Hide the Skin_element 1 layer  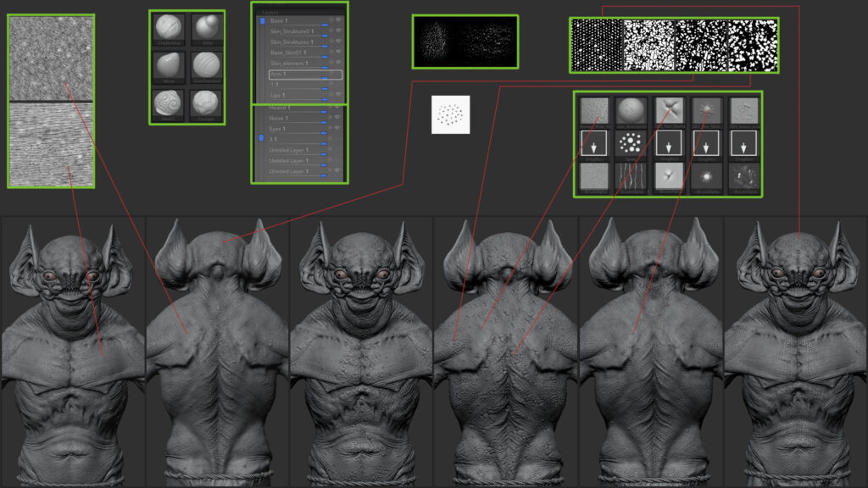[338, 63]
